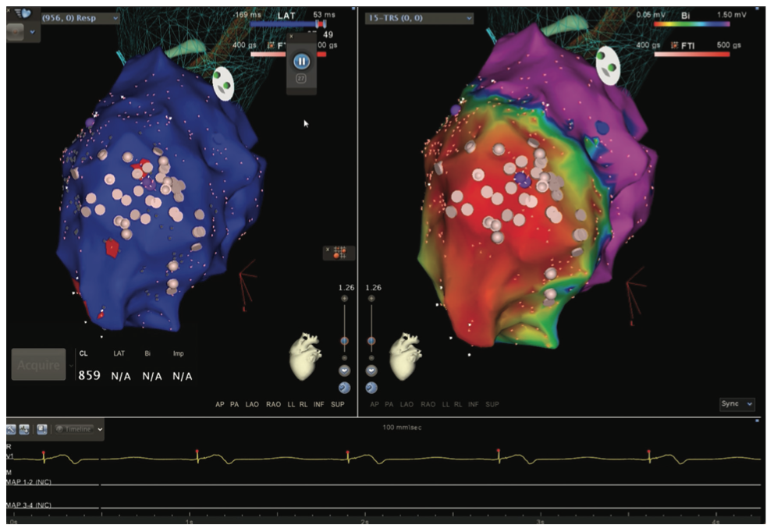Expand the Timeline button chevron
Screen dimensions: 774x532
coord(100,429)
